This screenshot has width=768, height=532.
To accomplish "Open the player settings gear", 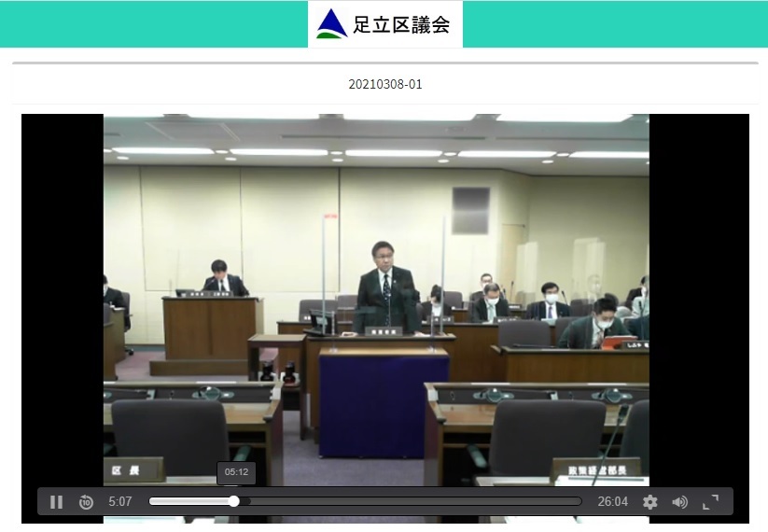I will click(x=650, y=502).
